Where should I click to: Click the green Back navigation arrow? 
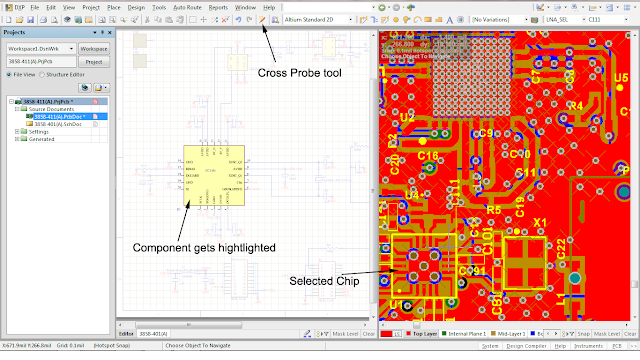[x=382, y=7]
